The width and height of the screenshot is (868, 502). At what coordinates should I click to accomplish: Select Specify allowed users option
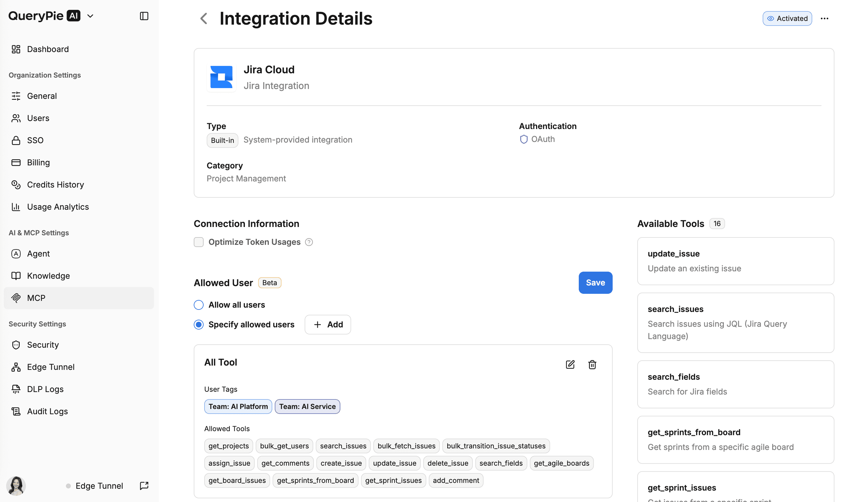coord(199,325)
